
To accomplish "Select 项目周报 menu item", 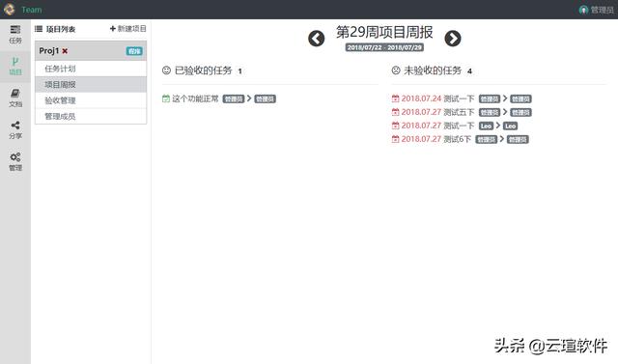I will [x=91, y=84].
